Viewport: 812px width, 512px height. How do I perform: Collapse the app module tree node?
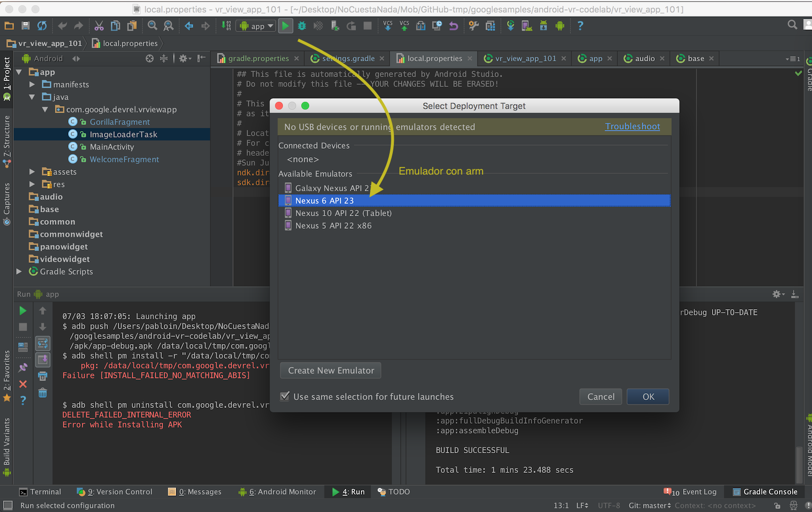19,72
